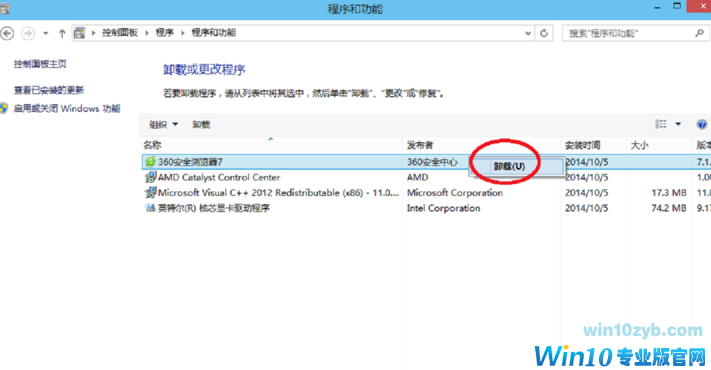Click the 17.3 MB size value

pos(669,193)
